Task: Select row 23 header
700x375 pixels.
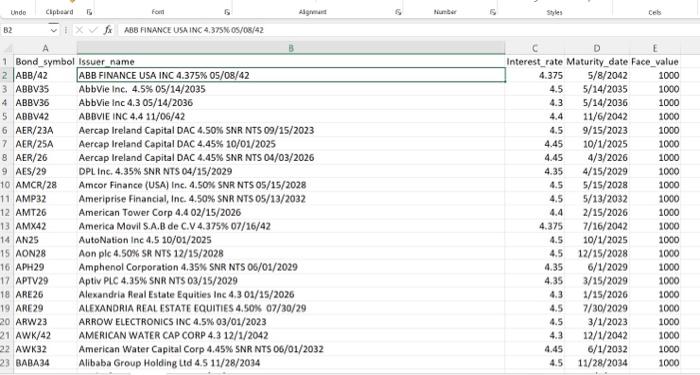Action: point(7,362)
